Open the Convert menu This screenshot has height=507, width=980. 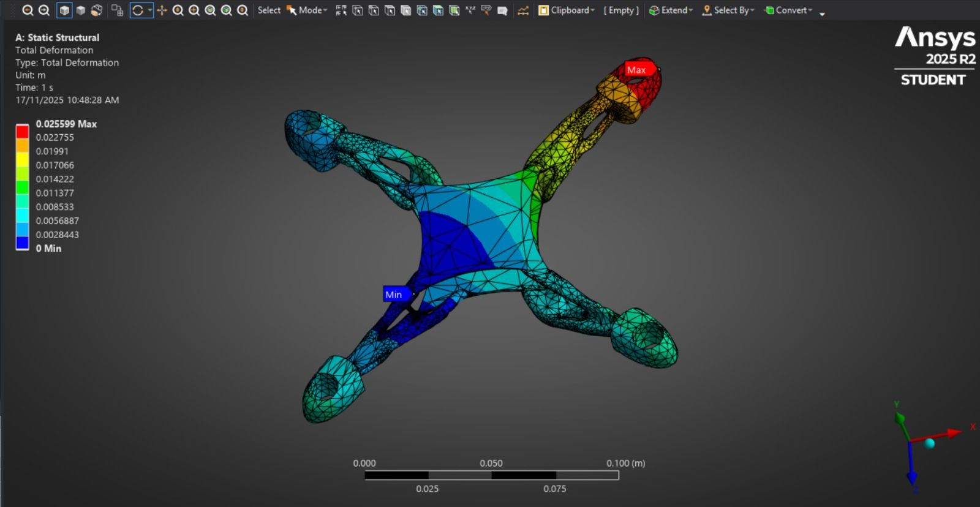[x=789, y=10]
